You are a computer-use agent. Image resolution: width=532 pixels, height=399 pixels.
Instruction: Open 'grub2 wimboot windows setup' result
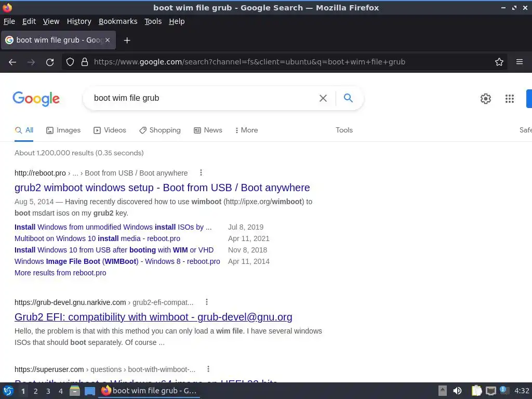point(162,188)
